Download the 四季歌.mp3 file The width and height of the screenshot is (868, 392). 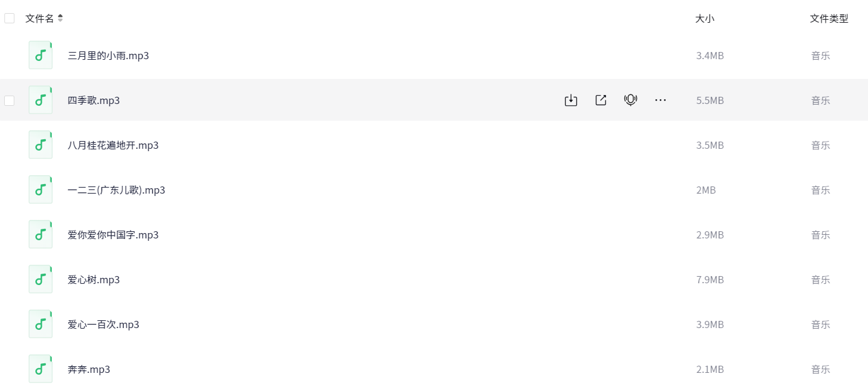click(571, 100)
